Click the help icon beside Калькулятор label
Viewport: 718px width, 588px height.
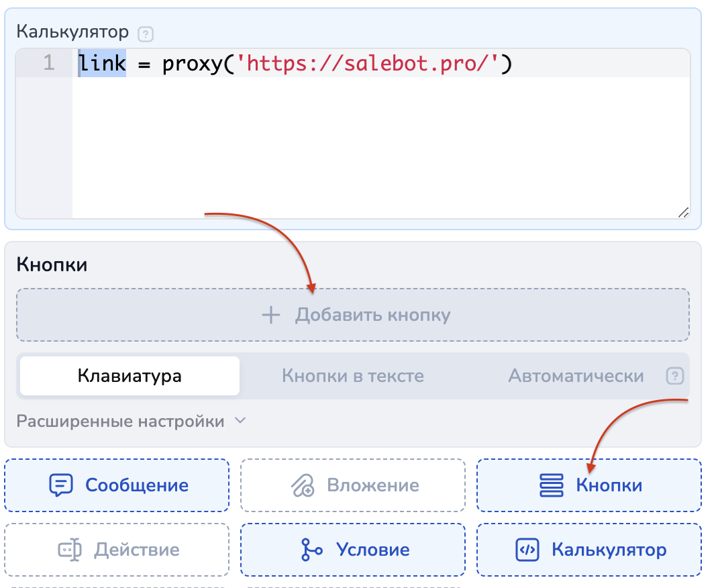144,33
